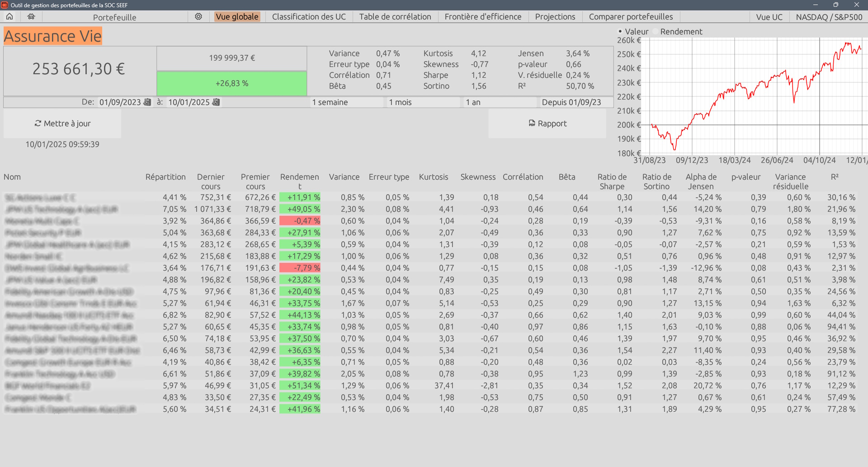Open the calendar for start date 01/09/2023
This screenshot has width=868, height=467.
tap(147, 102)
